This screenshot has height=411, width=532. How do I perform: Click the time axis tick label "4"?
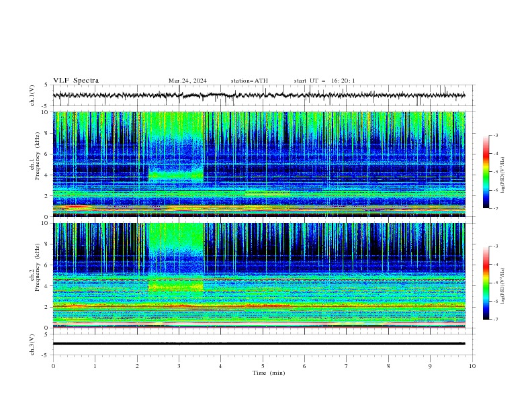pos(220,366)
